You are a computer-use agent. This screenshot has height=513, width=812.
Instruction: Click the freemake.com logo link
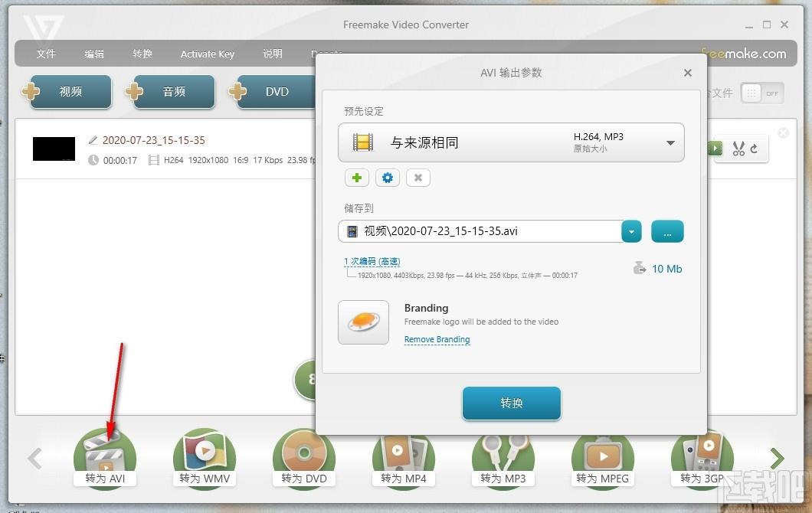pos(744,54)
